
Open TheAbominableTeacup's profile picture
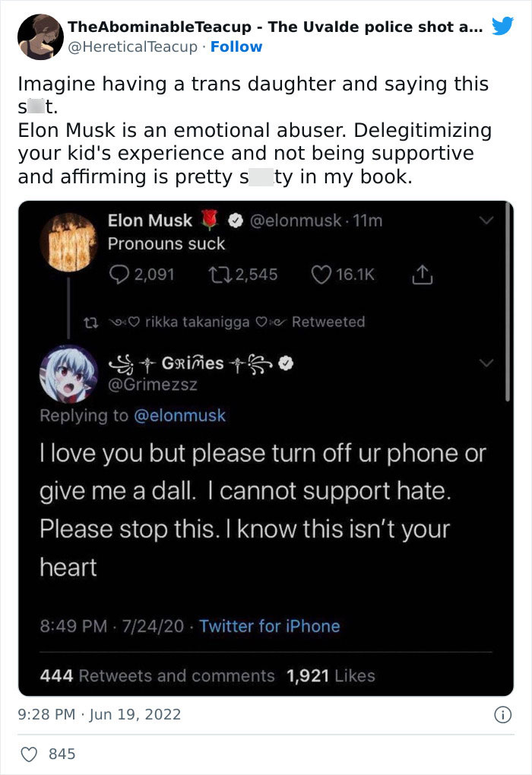[x=40, y=36]
